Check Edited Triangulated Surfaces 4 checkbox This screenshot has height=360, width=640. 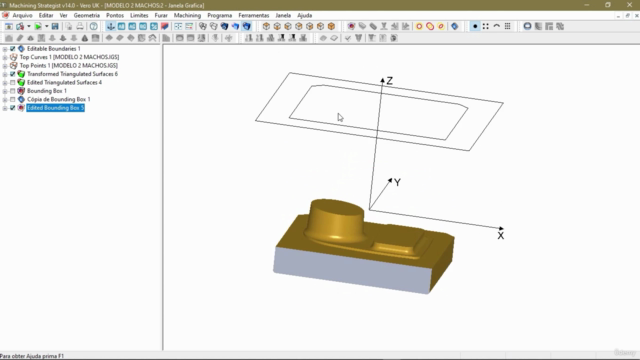(13, 82)
